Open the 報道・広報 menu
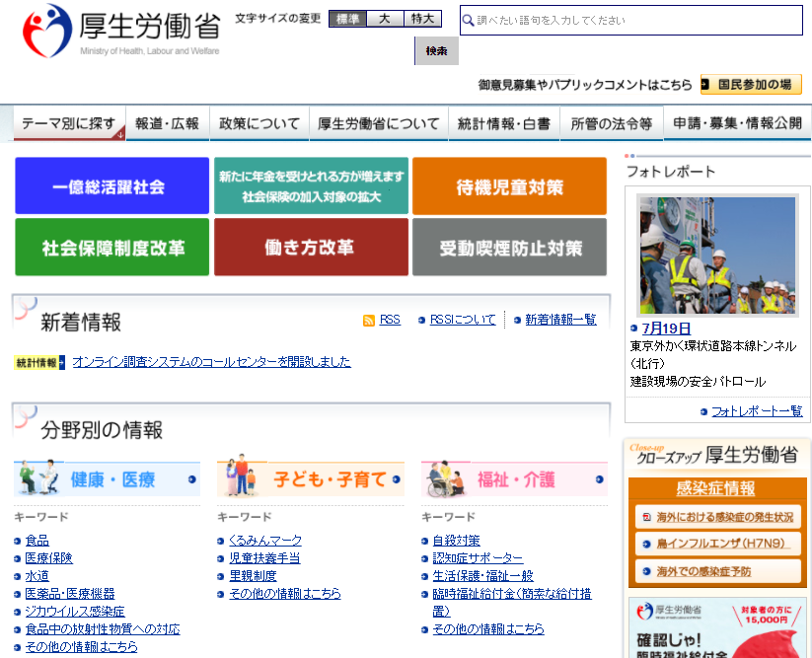The width and height of the screenshot is (812, 658). coord(168,123)
